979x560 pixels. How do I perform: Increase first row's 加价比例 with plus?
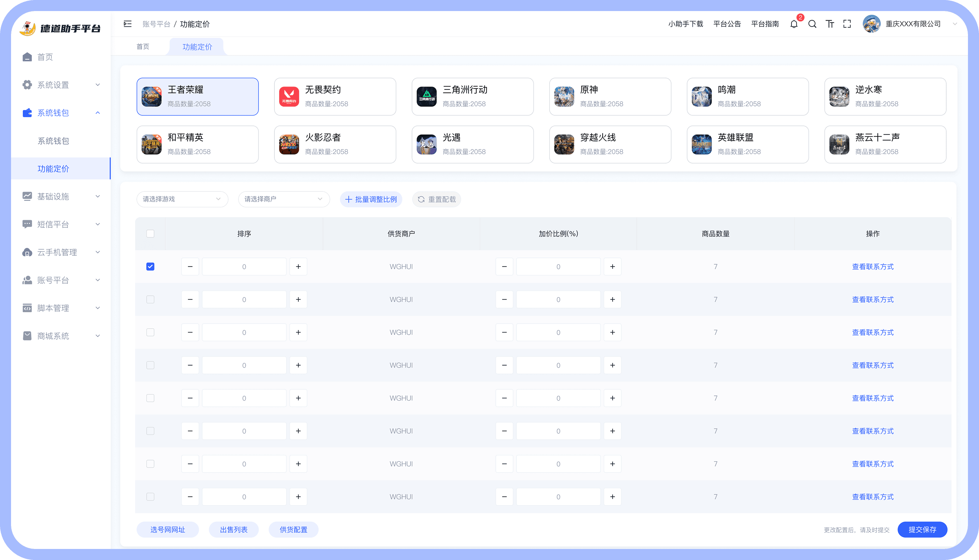613,267
